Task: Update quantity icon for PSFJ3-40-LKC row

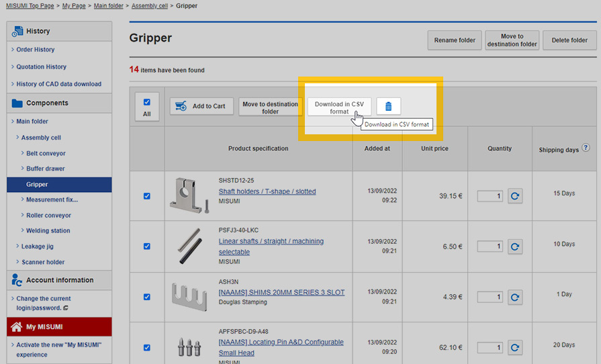Action: [515, 246]
